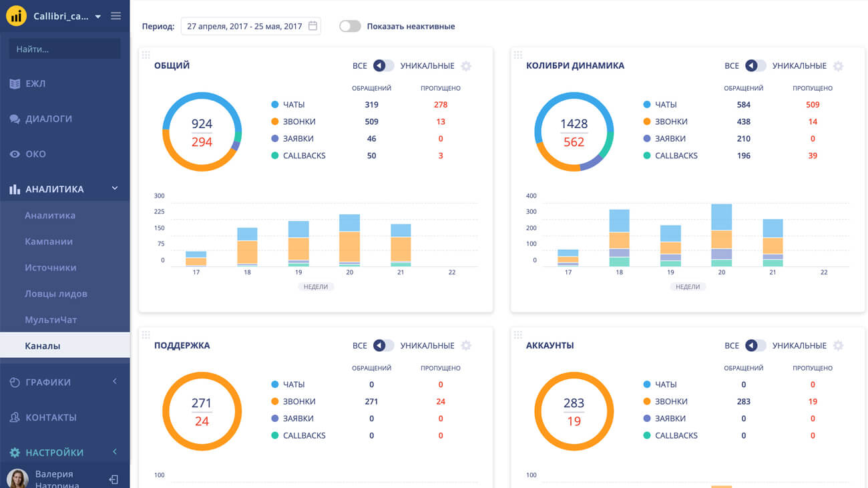Click gear icon on АККАУНТЫ card
This screenshot has width=868, height=488.
point(838,346)
